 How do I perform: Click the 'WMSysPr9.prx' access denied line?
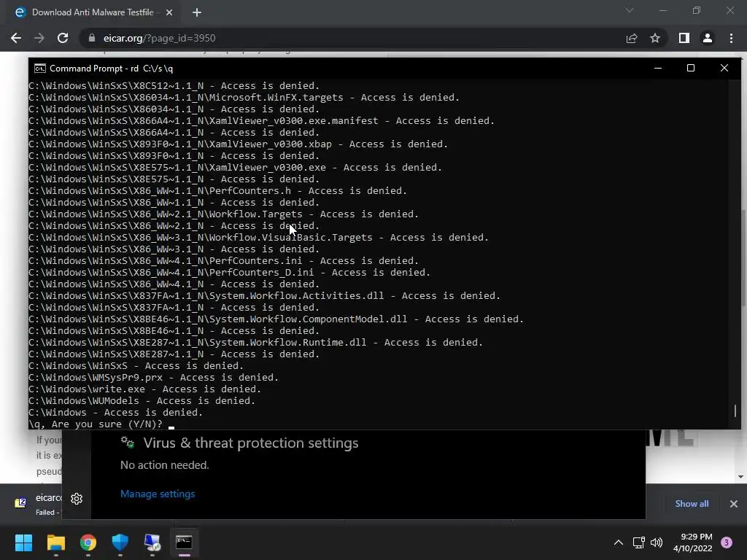tap(153, 377)
